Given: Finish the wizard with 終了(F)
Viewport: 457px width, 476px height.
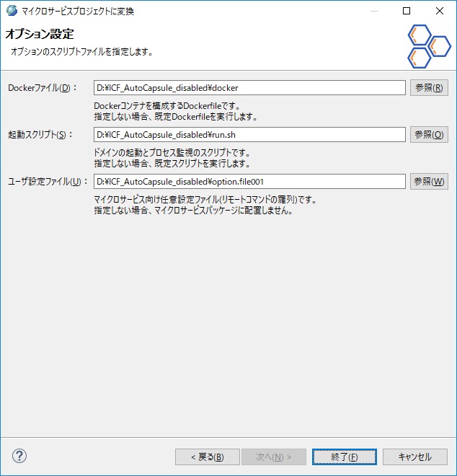Looking at the screenshot, I should [x=343, y=457].
